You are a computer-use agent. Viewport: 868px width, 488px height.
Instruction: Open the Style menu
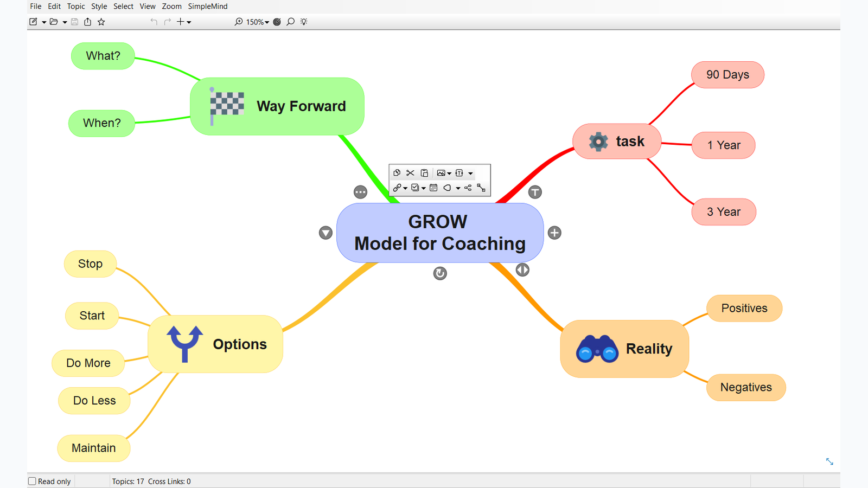click(x=99, y=7)
